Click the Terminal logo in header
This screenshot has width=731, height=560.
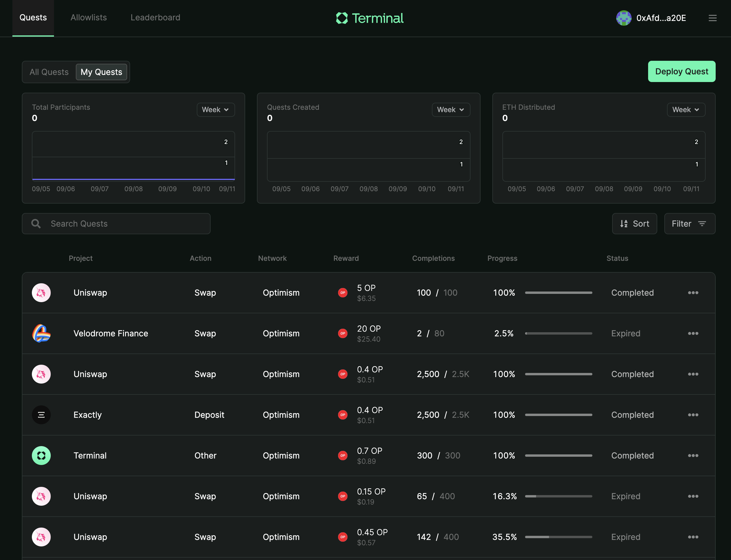pyautogui.click(x=370, y=18)
